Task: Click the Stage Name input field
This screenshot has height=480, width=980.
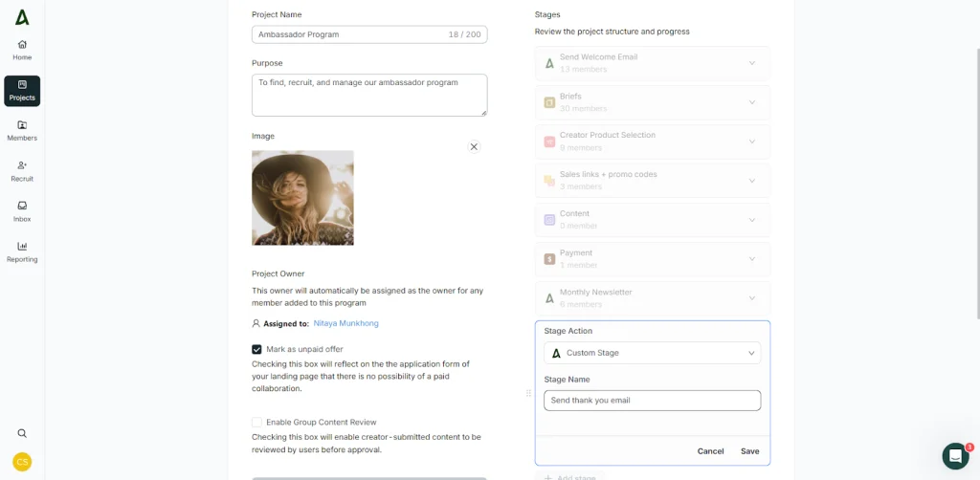Action: click(652, 401)
